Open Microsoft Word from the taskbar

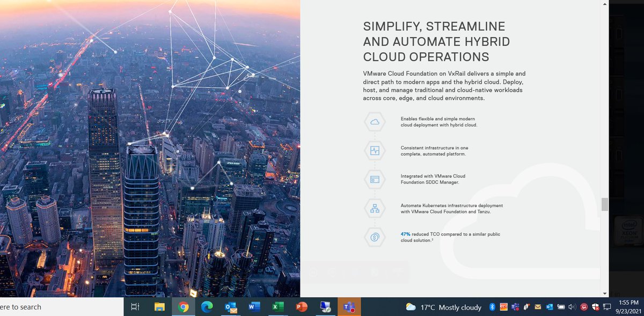click(x=254, y=307)
